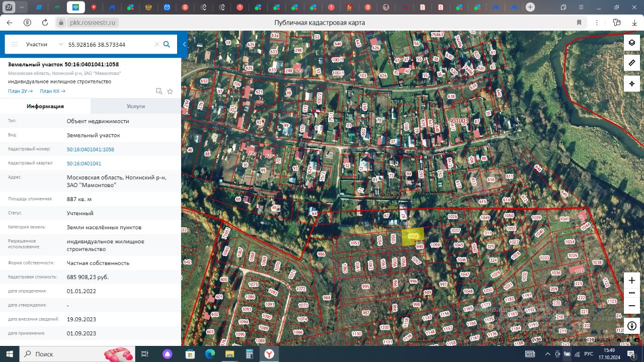The width and height of the screenshot is (644, 362).
Task: Open the План ЗУ link
Action: point(20,91)
